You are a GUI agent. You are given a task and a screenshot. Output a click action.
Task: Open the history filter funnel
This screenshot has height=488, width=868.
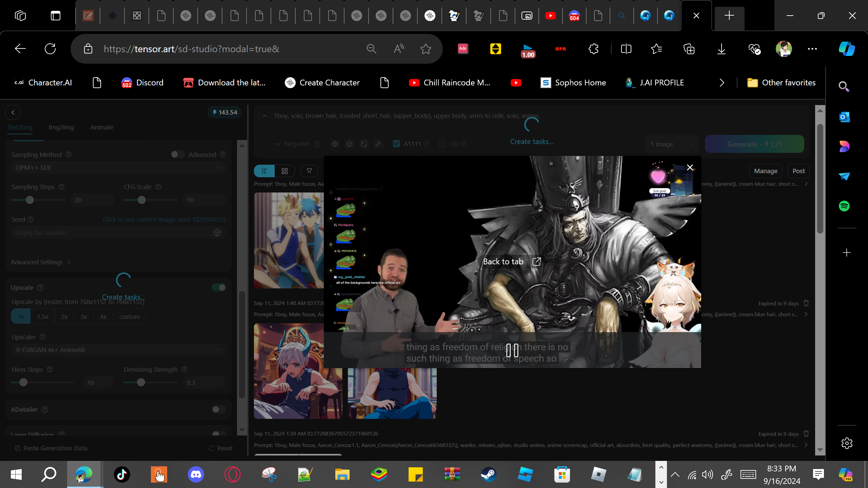pos(309,171)
